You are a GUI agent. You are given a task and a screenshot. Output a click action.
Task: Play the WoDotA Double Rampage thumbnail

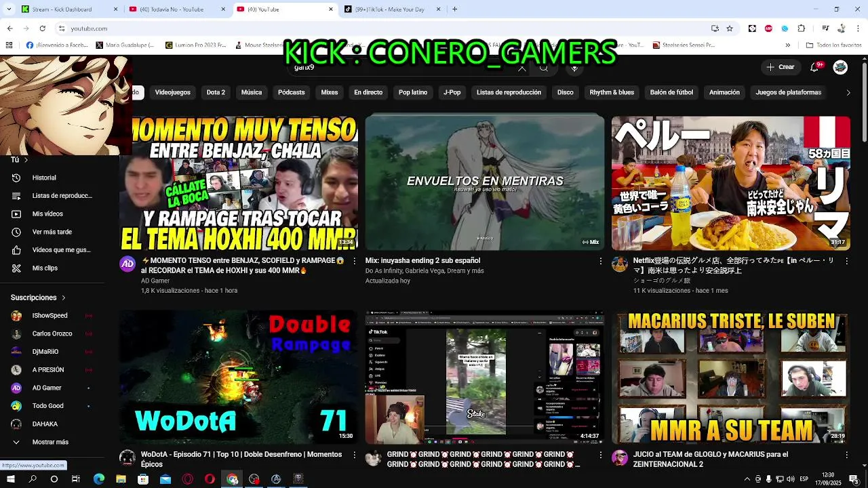pyautogui.click(x=239, y=377)
